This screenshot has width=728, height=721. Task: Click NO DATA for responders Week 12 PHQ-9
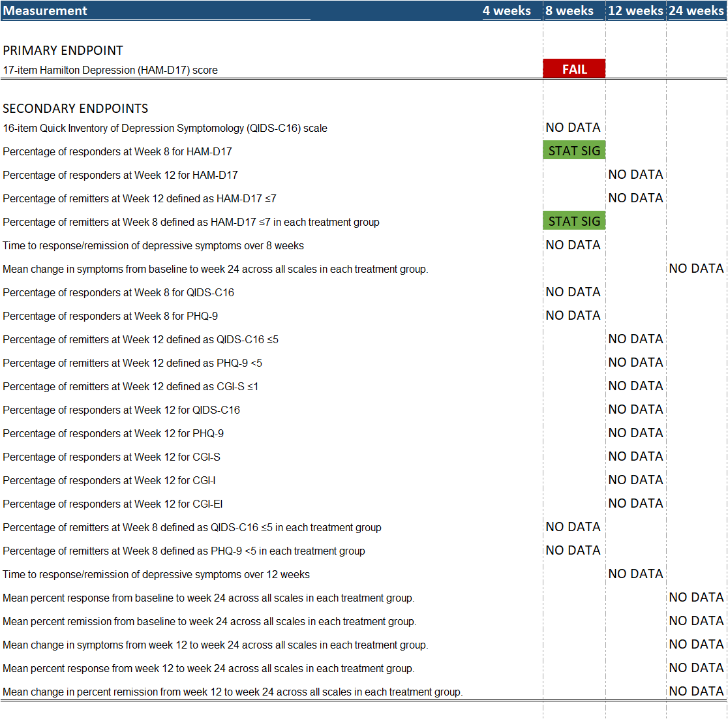click(635, 433)
